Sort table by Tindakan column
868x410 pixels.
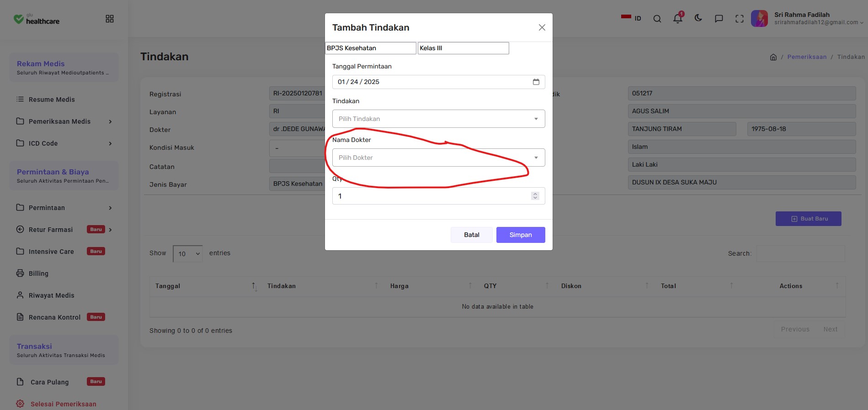(323, 286)
